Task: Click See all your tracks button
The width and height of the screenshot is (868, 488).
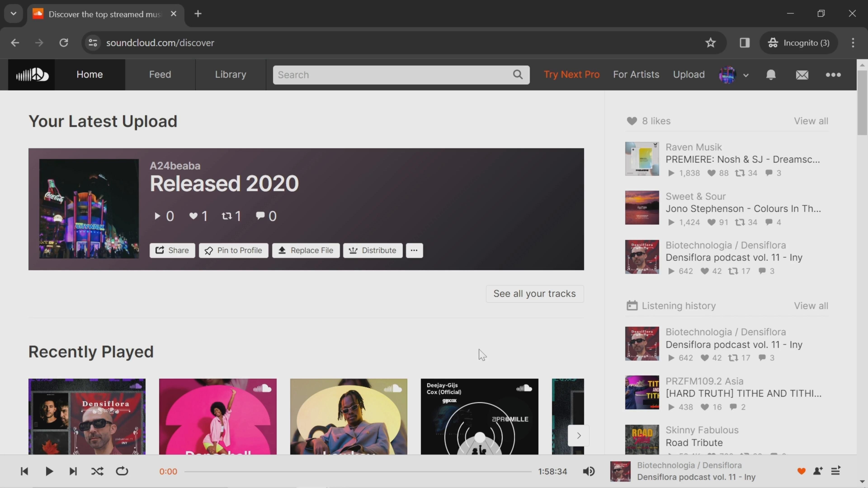Action: point(534,294)
